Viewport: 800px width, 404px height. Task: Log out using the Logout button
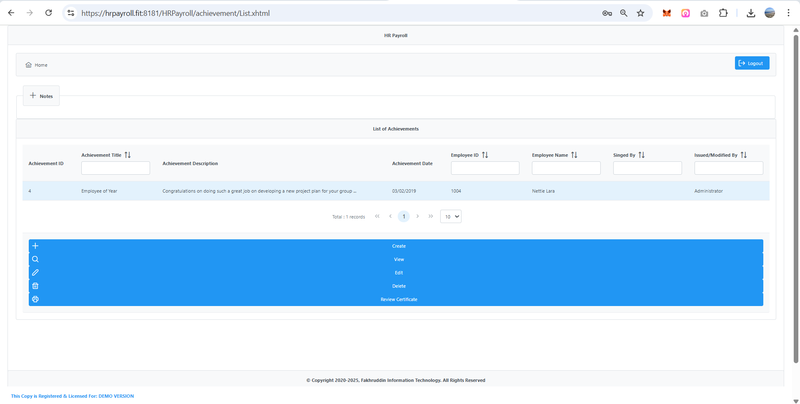point(751,63)
